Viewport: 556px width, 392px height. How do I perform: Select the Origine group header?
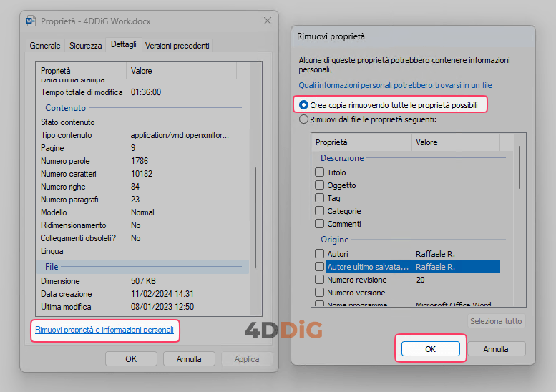pos(412,240)
